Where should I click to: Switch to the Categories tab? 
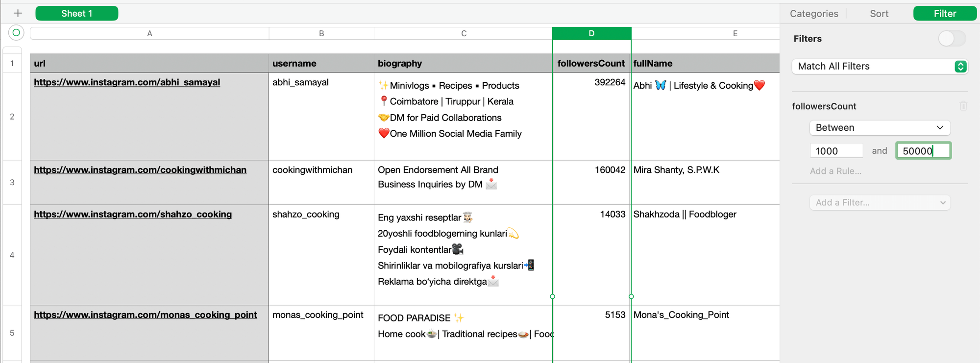813,14
